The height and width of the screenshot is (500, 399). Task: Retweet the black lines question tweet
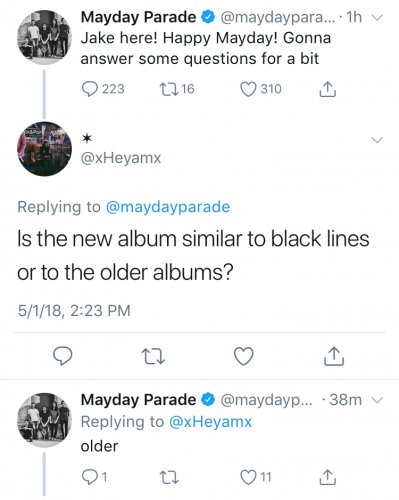coord(153,356)
